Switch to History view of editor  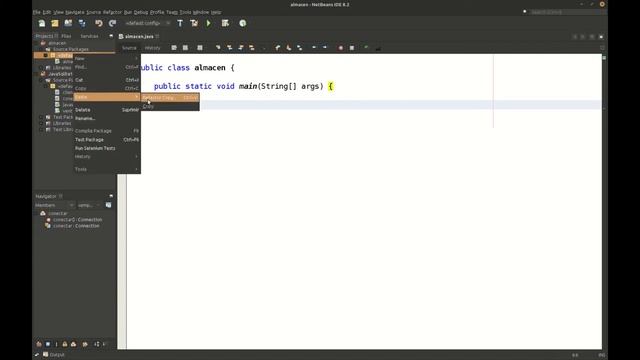pos(152,48)
